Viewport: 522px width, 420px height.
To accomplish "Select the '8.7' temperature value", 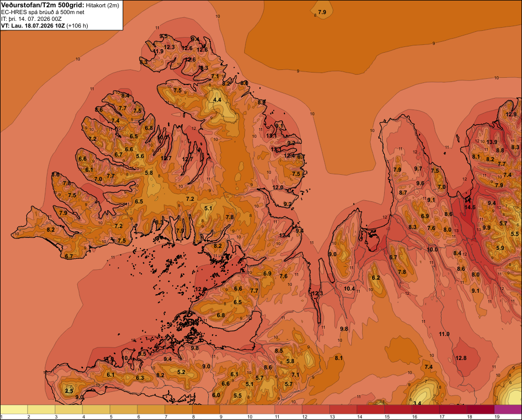I will [x=403, y=193].
